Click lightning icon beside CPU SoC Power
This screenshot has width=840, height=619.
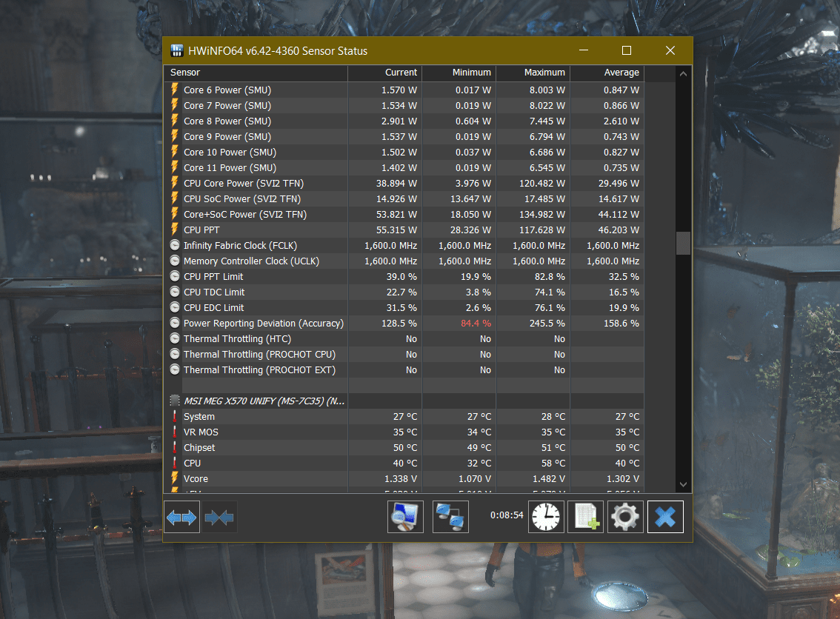click(175, 198)
